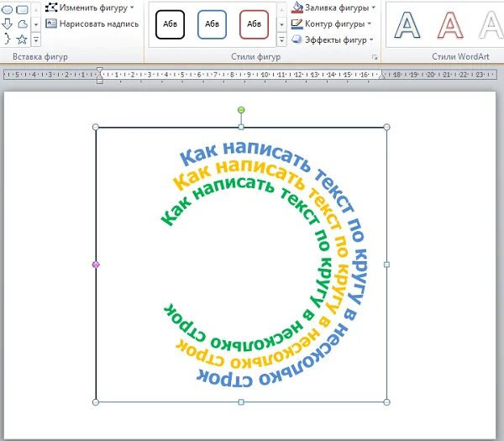The height and width of the screenshot is (441, 504).
Task: Apply the red outlined WordArt A style
Action: (x=450, y=25)
